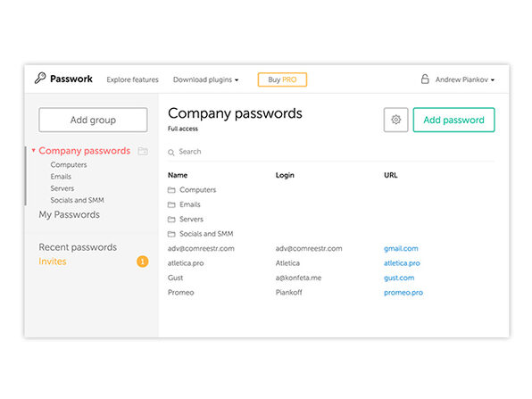Click the search magnifier icon
This screenshot has width=532, height=399.
pos(171,153)
